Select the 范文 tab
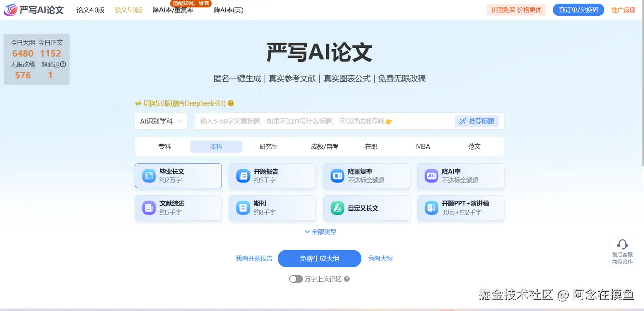 [x=474, y=147]
